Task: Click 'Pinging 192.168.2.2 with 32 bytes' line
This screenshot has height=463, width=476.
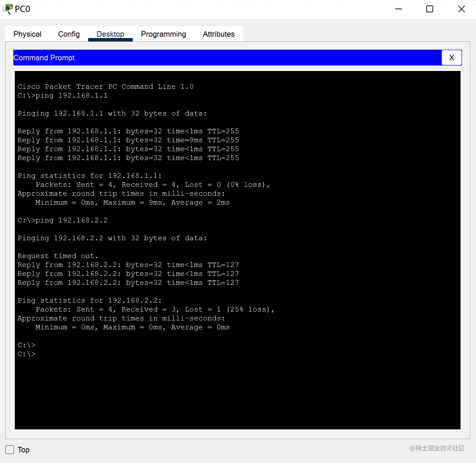Action: 112,238
